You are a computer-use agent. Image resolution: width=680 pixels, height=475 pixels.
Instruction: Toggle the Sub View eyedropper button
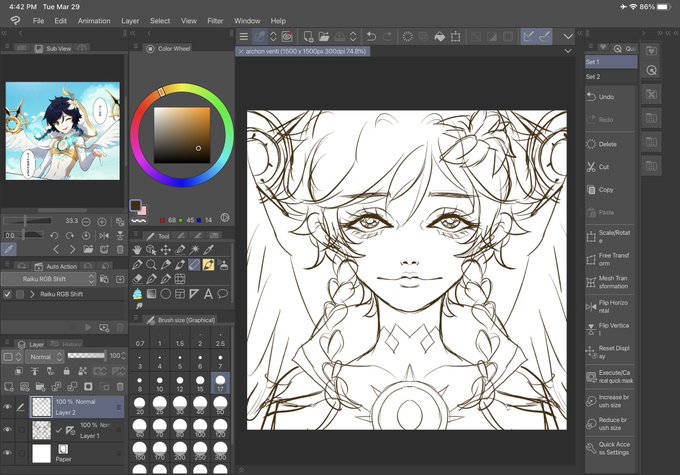tap(9, 249)
